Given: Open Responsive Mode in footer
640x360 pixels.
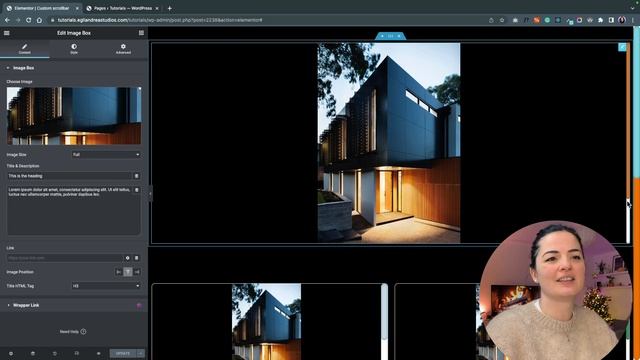Looking at the screenshot, I should 76,353.
